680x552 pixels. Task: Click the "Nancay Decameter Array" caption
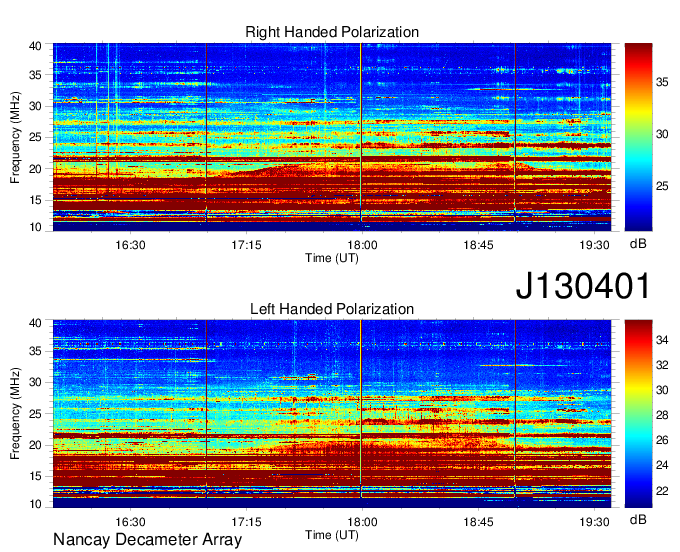147,540
